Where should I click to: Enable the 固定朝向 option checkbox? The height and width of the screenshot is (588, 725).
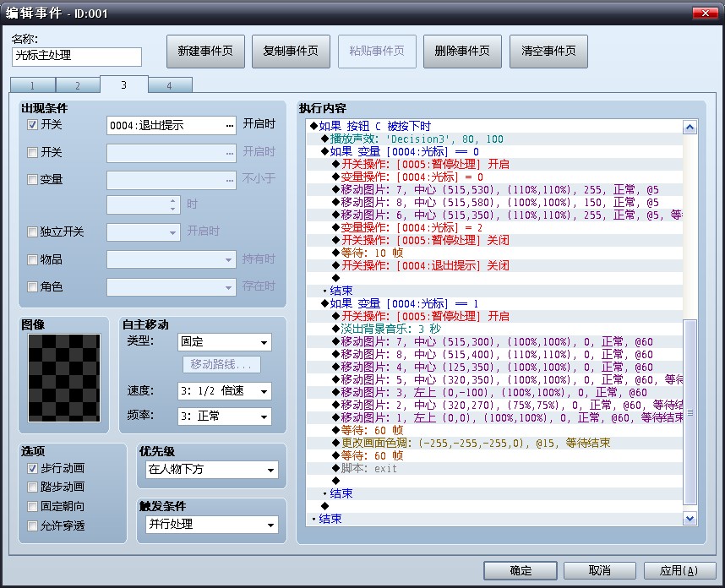[x=32, y=507]
